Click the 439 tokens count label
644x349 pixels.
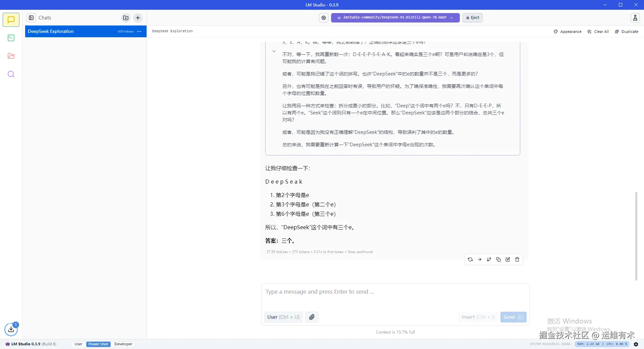point(125,32)
